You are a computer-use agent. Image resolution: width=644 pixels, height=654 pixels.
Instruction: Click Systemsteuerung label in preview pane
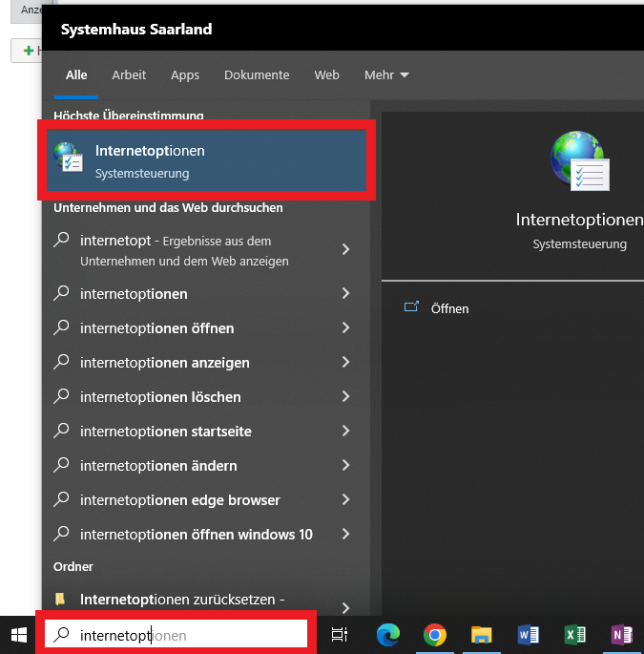click(x=579, y=244)
